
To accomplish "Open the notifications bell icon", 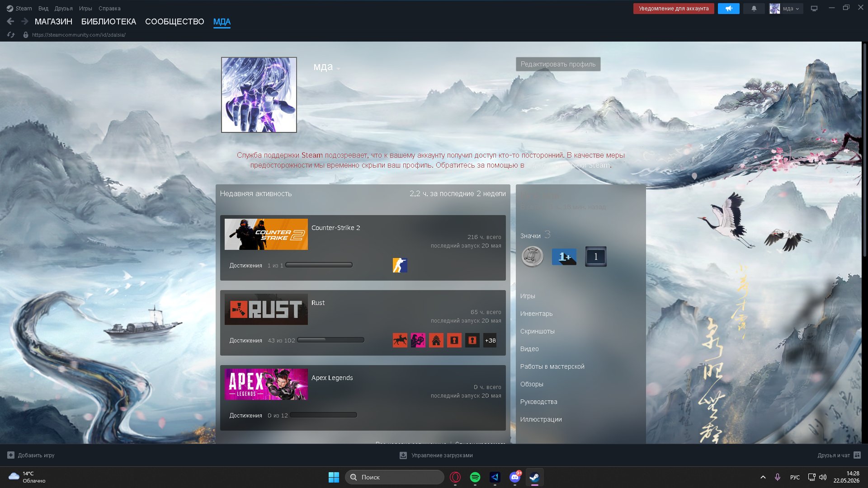I will [754, 9].
